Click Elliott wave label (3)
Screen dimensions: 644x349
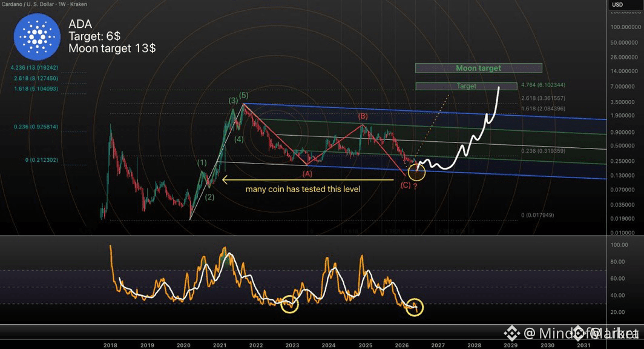click(233, 101)
